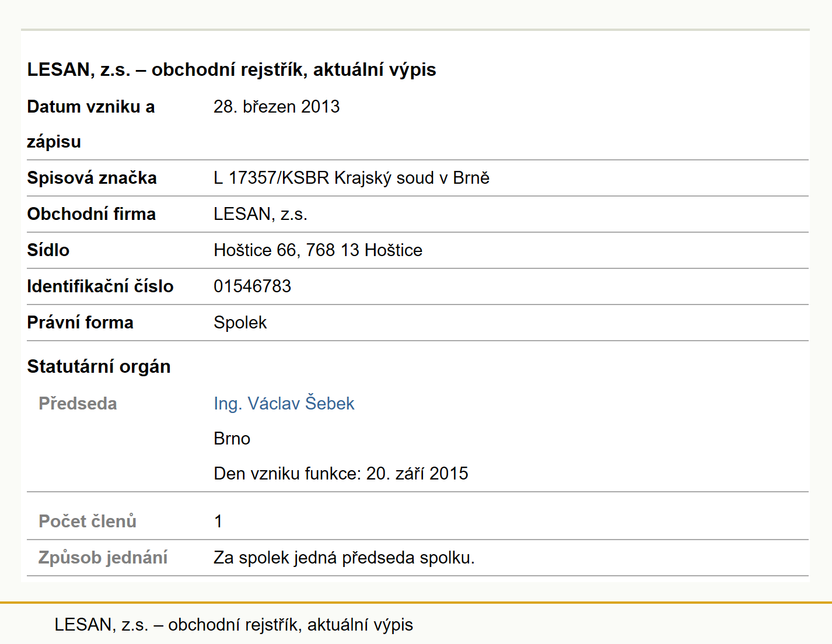The image size is (832, 644).
Task: Select company name LESAN, z.s. value
Action: coord(260,214)
